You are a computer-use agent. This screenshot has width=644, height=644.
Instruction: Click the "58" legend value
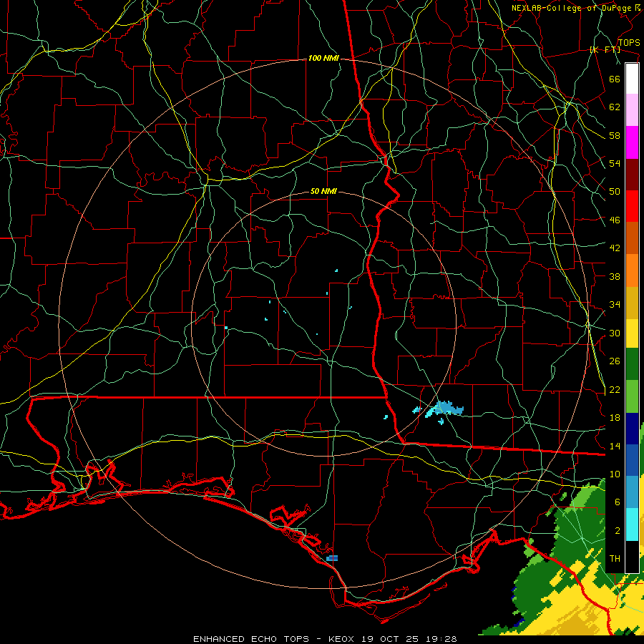pyautogui.click(x=615, y=135)
